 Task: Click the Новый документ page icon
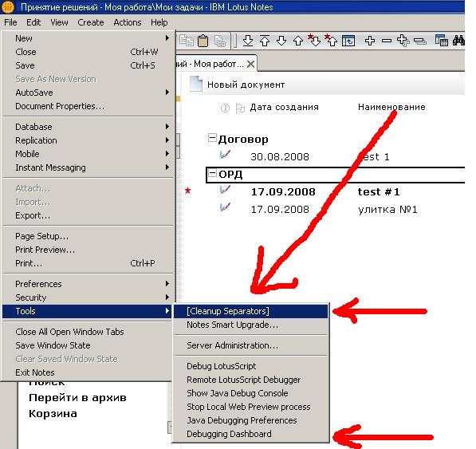tap(196, 84)
